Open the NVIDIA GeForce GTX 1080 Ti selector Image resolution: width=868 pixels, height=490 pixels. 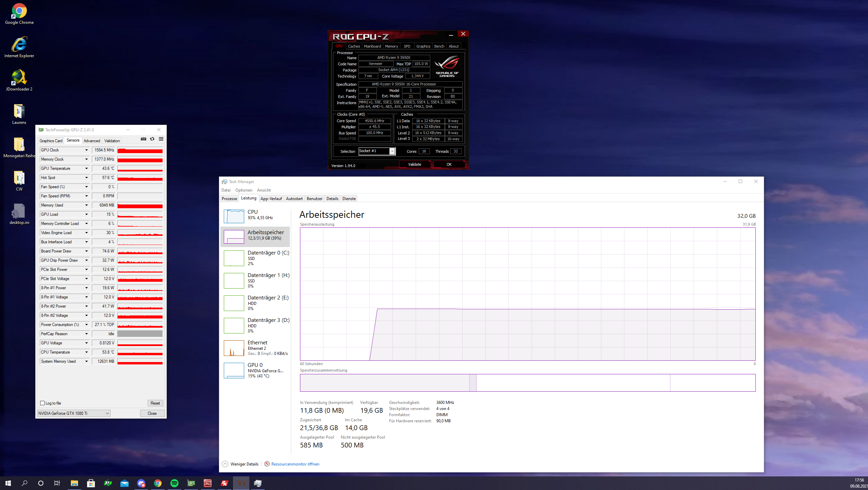[x=73, y=413]
